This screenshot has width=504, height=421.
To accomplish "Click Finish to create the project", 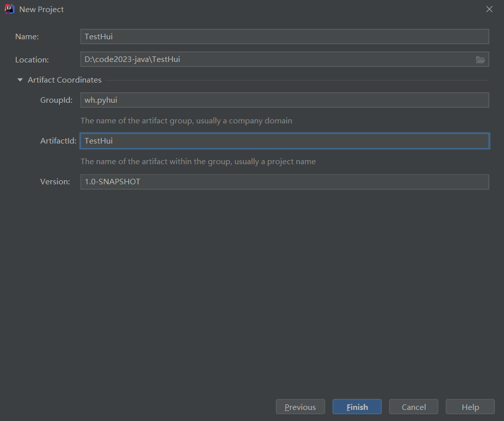I will tap(357, 407).
